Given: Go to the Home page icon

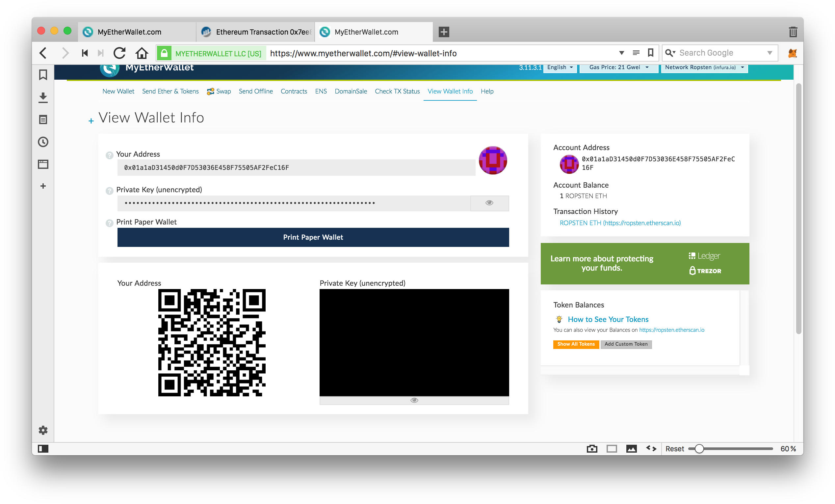Looking at the screenshot, I should point(142,53).
